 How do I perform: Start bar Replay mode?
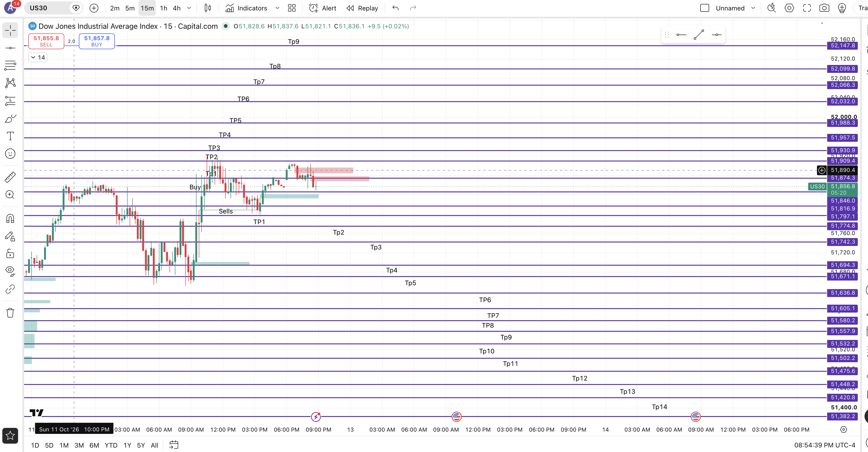pos(363,8)
